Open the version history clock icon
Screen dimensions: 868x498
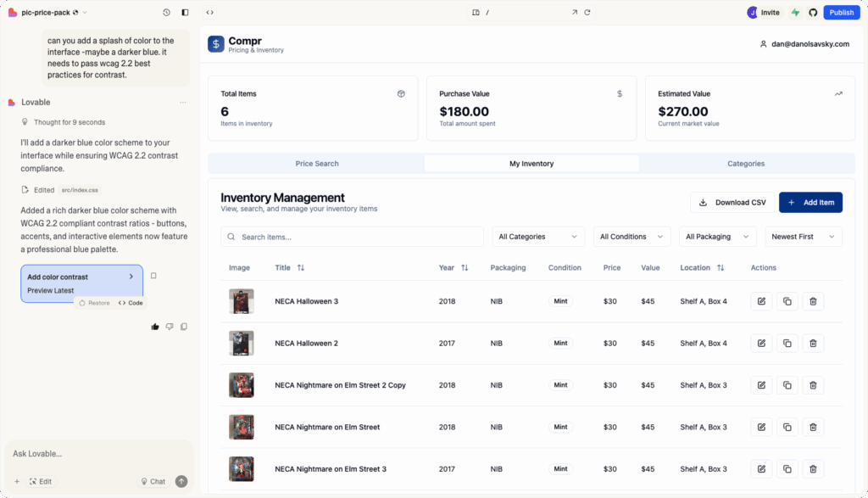click(166, 13)
